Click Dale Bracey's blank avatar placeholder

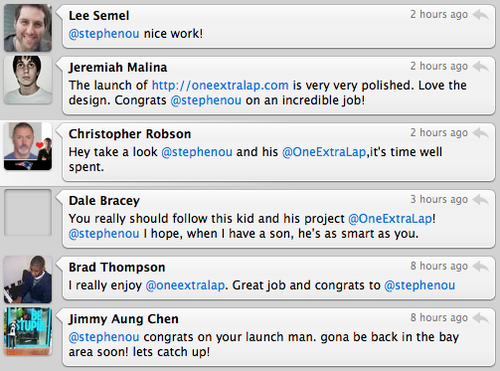(28, 213)
